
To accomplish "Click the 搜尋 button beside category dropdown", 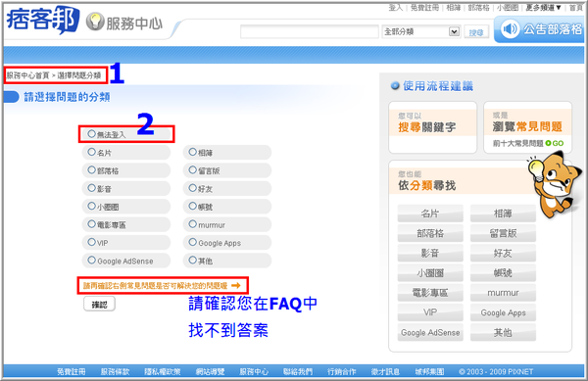I will point(476,32).
